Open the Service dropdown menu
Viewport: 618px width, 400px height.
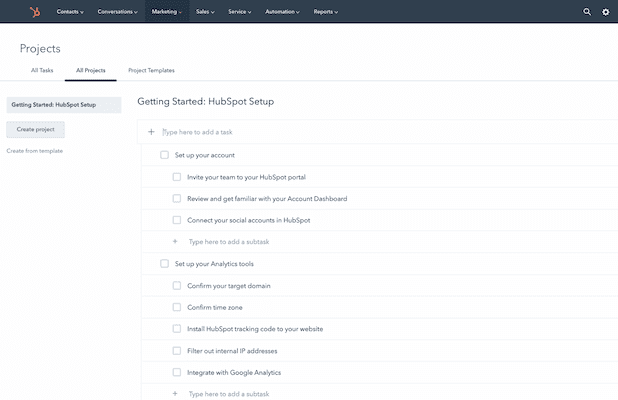pos(240,12)
